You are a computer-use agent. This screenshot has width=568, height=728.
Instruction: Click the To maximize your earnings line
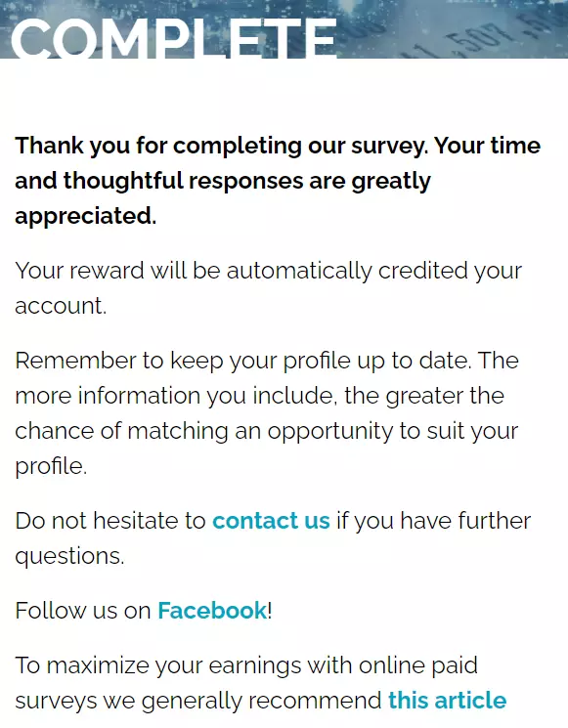pyautogui.click(x=246, y=665)
